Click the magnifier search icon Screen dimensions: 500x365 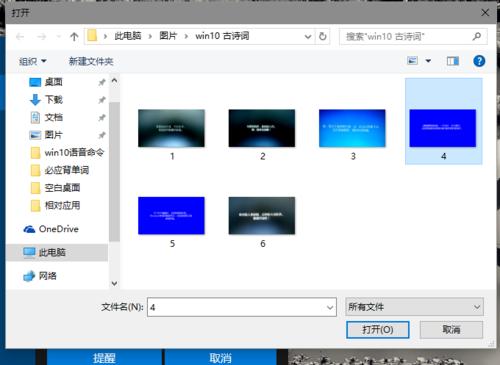click(477, 36)
